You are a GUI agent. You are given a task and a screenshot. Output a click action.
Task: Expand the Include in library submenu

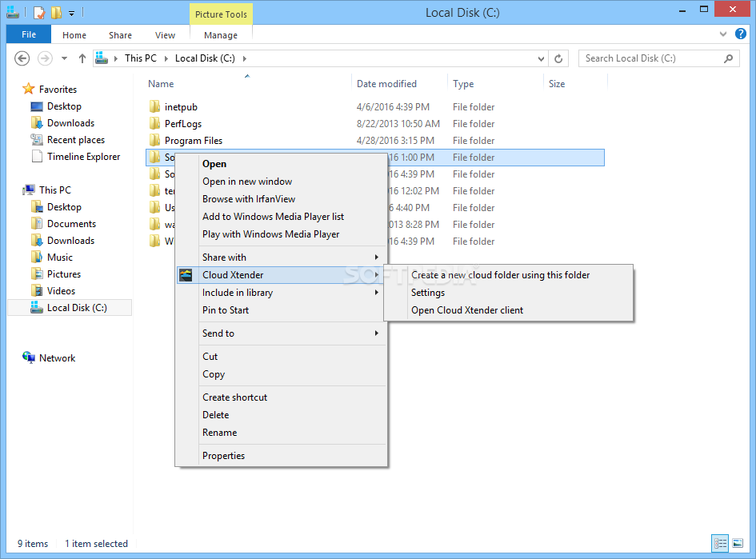tap(377, 293)
